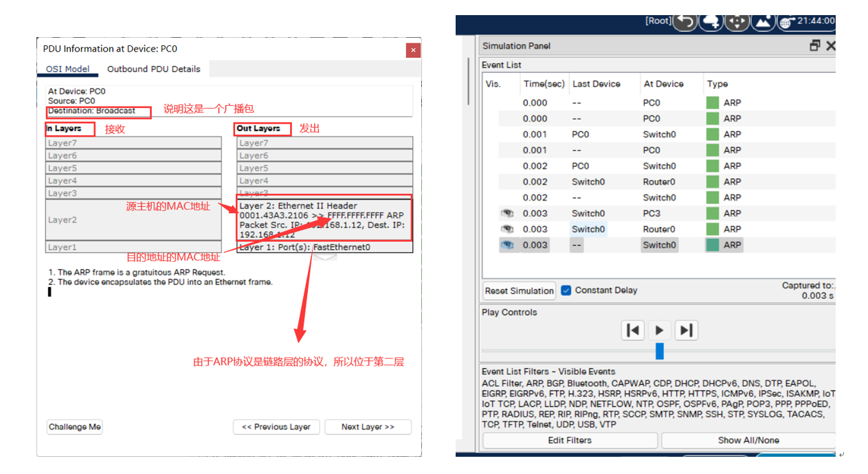The image size is (868, 474).
Task: Click the Vis. column header
Action: [x=493, y=84]
